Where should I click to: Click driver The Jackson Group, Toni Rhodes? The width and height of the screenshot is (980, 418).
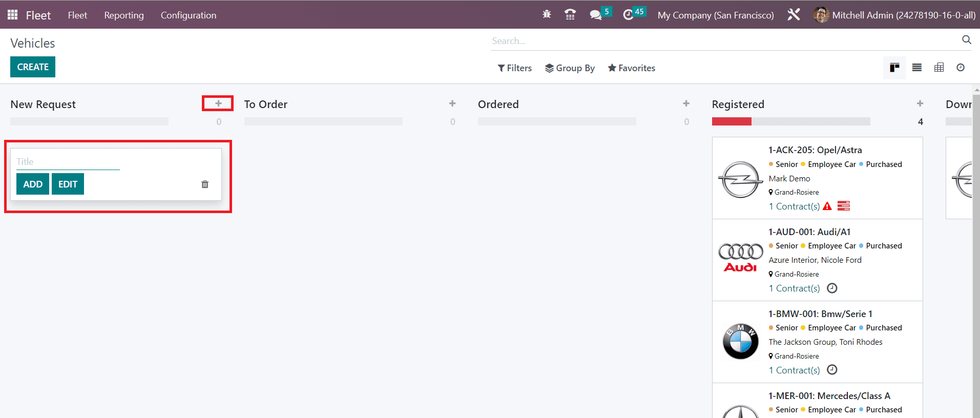pos(826,342)
